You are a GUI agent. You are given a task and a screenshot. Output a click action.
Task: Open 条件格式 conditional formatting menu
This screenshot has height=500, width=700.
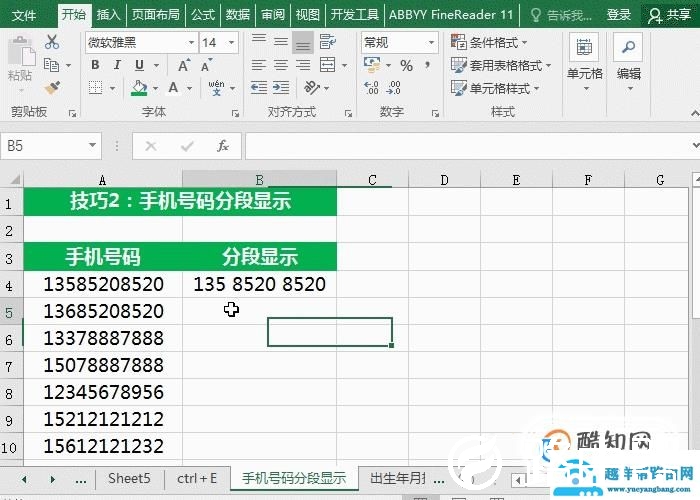(x=489, y=42)
